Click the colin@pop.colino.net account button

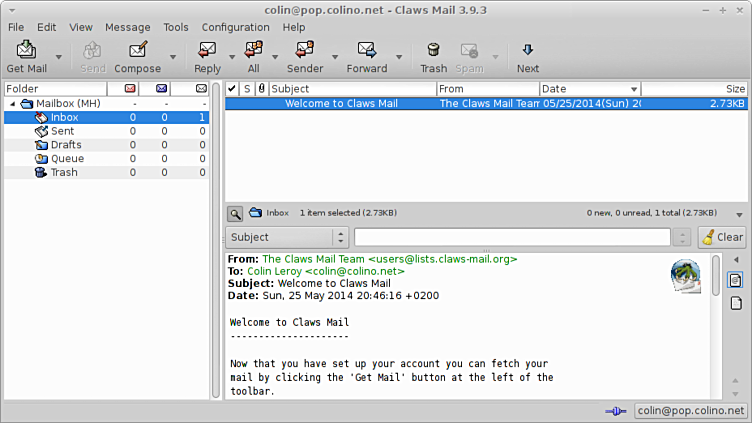point(691,411)
